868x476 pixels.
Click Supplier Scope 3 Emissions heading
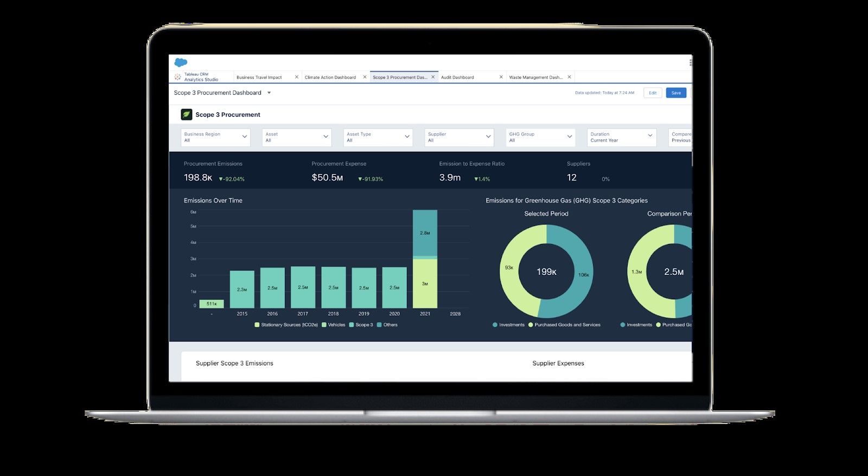pos(234,363)
